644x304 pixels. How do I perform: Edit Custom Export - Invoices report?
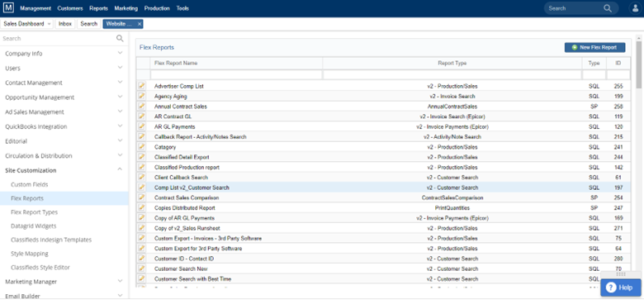[x=142, y=238]
